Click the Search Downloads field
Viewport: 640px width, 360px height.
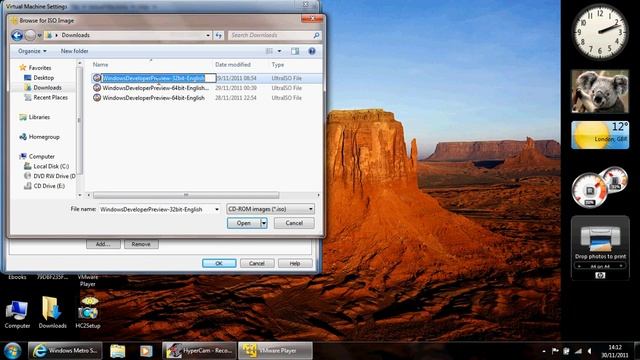point(270,36)
